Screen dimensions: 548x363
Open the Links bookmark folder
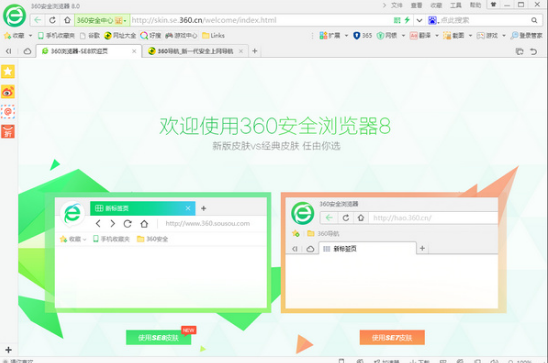click(213, 35)
